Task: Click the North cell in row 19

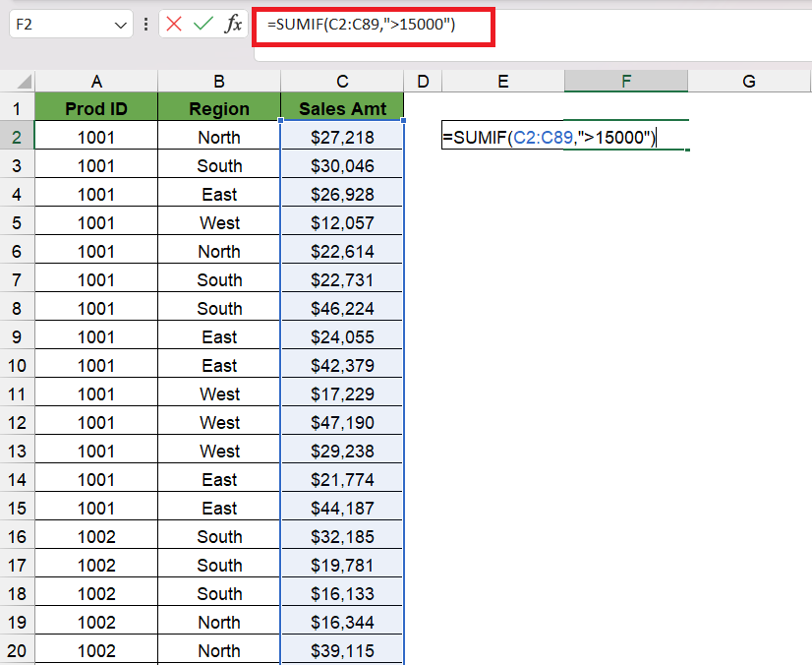Action: 219,622
